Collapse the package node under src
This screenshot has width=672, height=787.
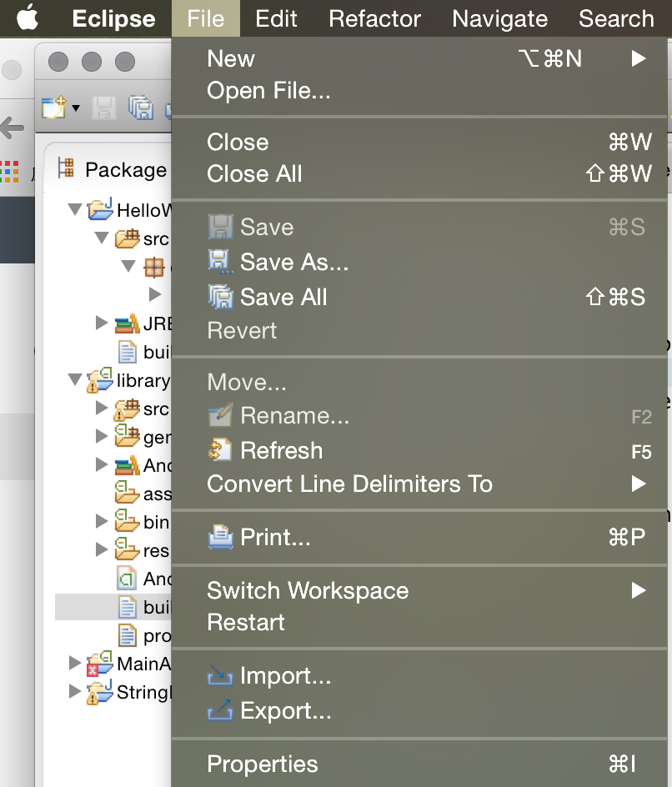coord(129,266)
